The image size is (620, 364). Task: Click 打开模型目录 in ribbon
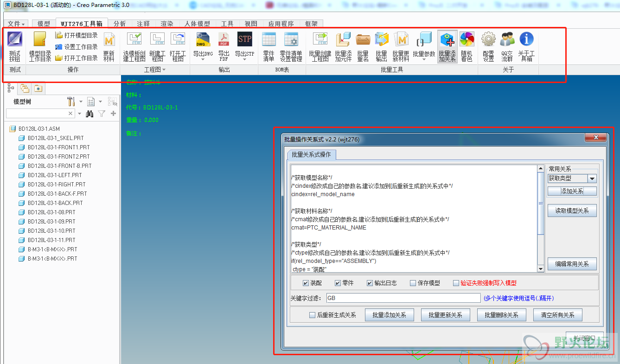[77, 35]
